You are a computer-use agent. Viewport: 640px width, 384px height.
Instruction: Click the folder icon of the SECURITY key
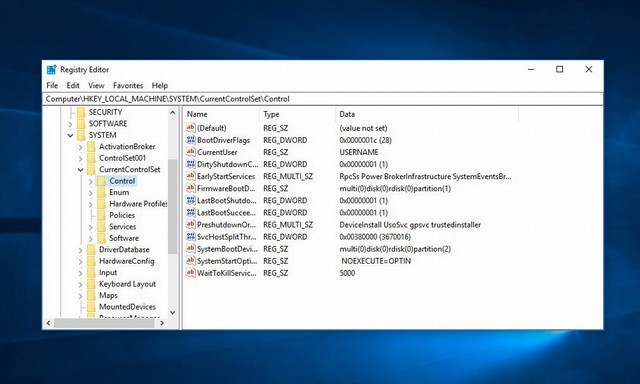pos(81,112)
